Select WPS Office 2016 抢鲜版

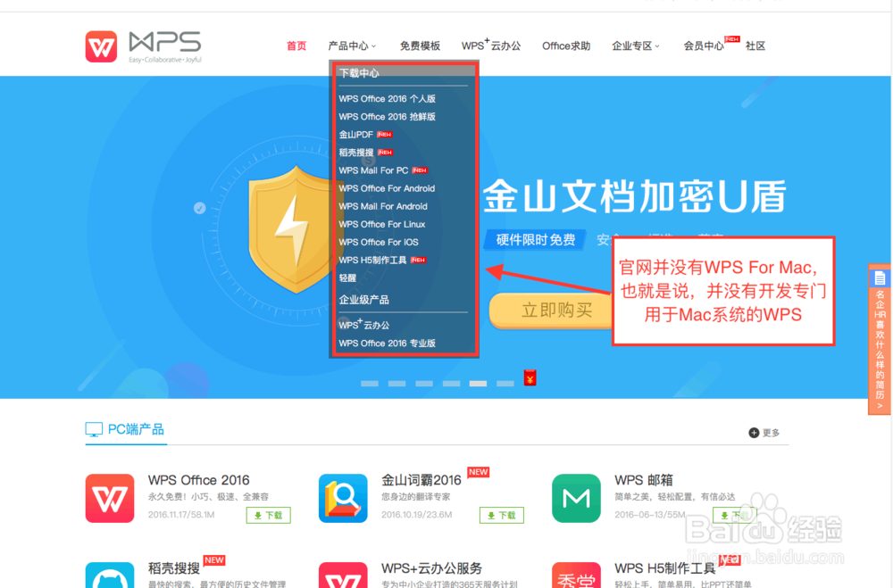[388, 117]
